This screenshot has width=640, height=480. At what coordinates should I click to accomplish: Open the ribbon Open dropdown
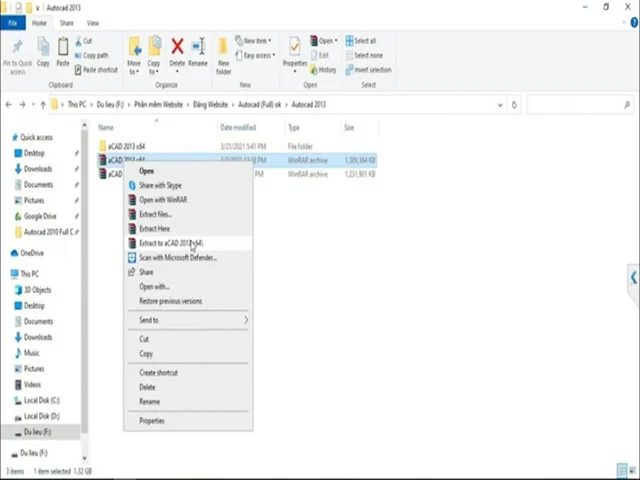point(324,41)
